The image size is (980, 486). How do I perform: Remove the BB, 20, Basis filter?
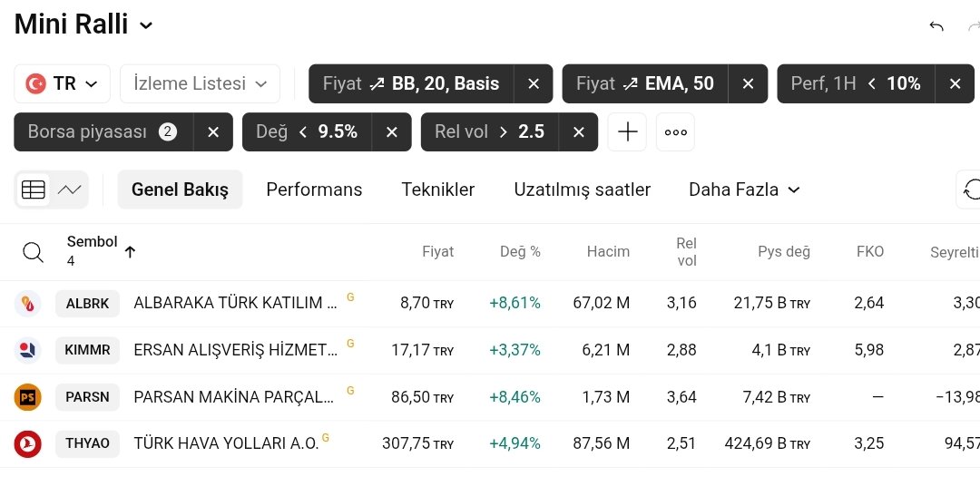534,83
